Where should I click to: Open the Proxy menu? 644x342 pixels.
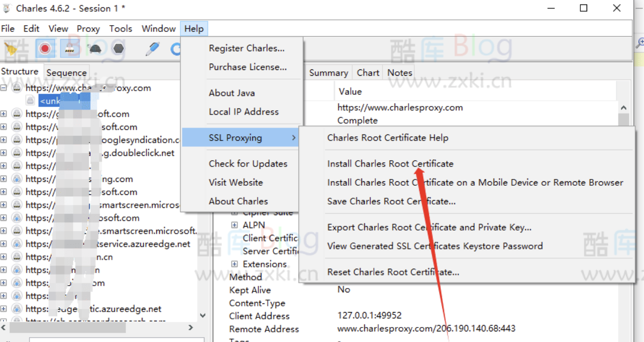(x=88, y=29)
